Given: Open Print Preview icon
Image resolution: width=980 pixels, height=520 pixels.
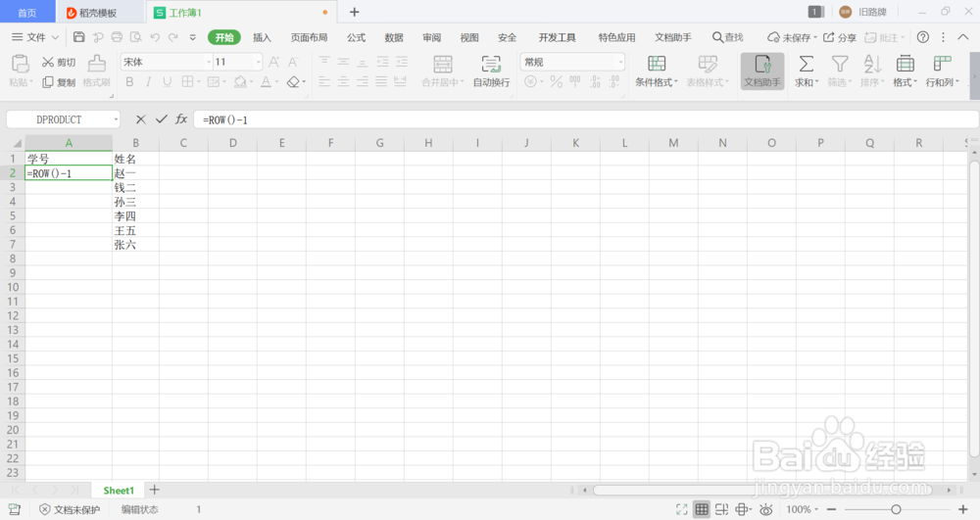Looking at the screenshot, I should (x=135, y=37).
